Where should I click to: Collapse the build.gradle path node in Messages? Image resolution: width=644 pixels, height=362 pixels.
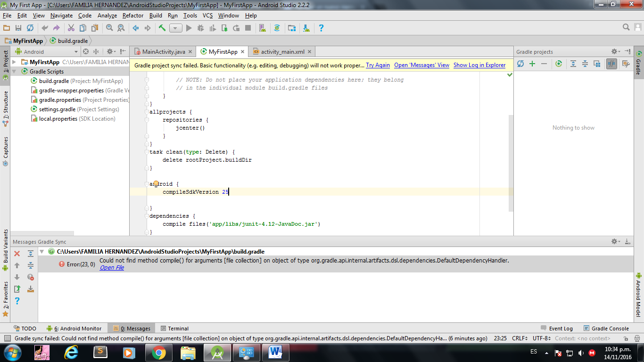[41, 252]
